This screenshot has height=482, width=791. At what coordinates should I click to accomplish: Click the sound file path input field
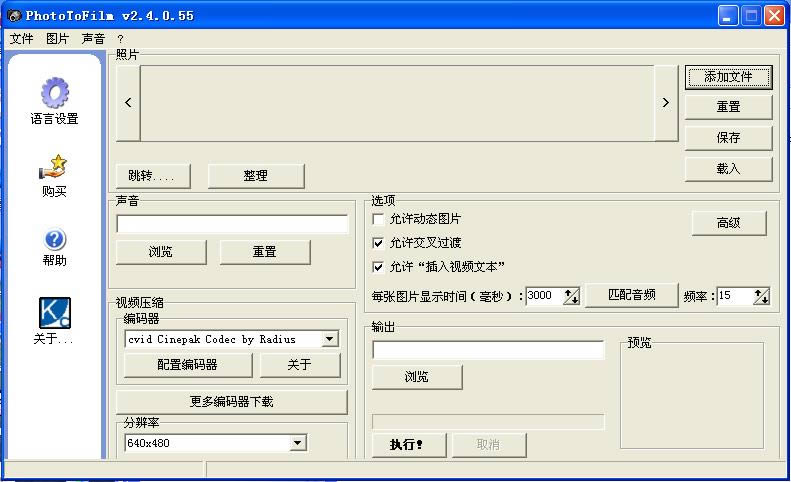click(x=232, y=224)
